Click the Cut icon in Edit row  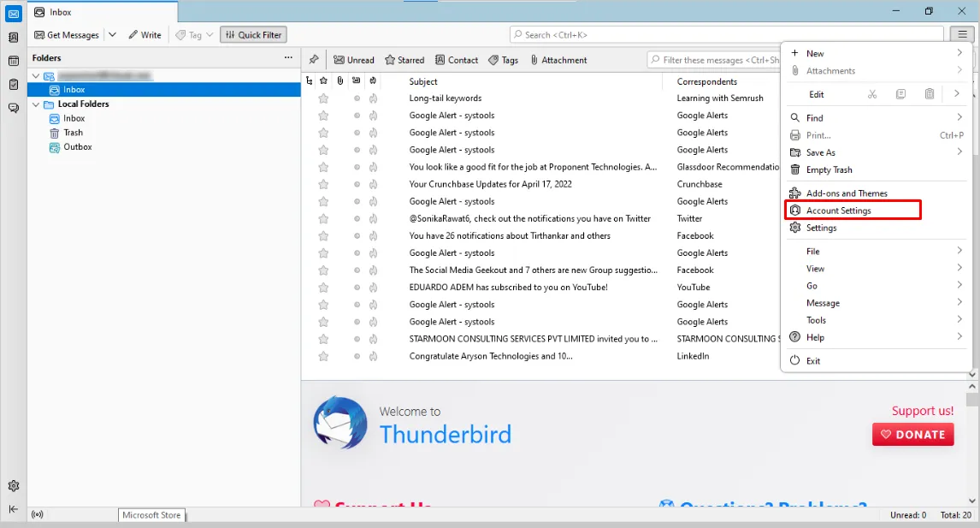[x=872, y=94]
